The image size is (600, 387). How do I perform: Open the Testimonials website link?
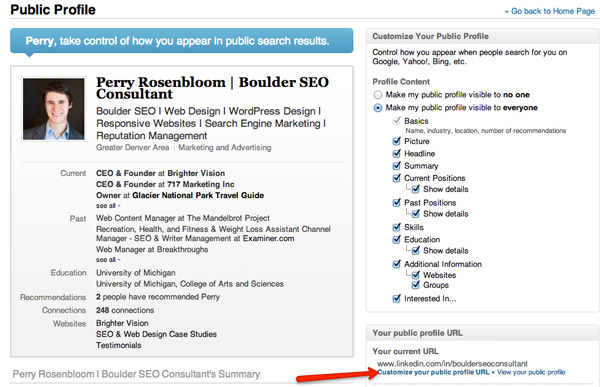tap(119, 345)
